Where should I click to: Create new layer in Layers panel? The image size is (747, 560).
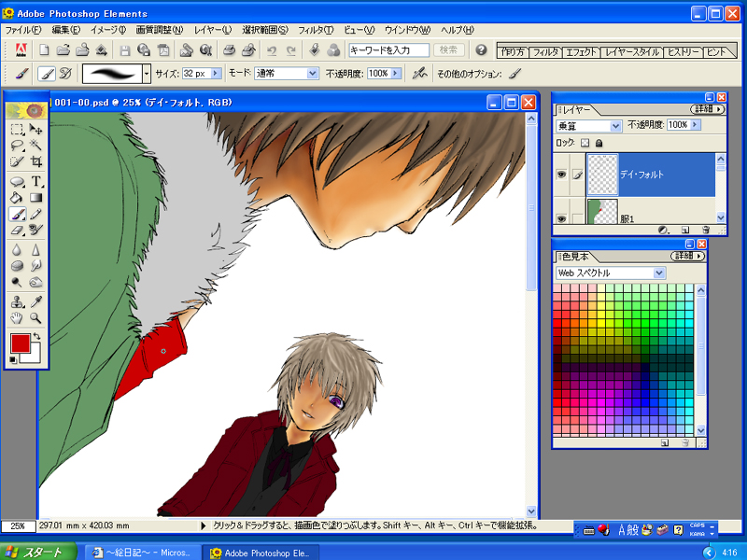coord(685,230)
